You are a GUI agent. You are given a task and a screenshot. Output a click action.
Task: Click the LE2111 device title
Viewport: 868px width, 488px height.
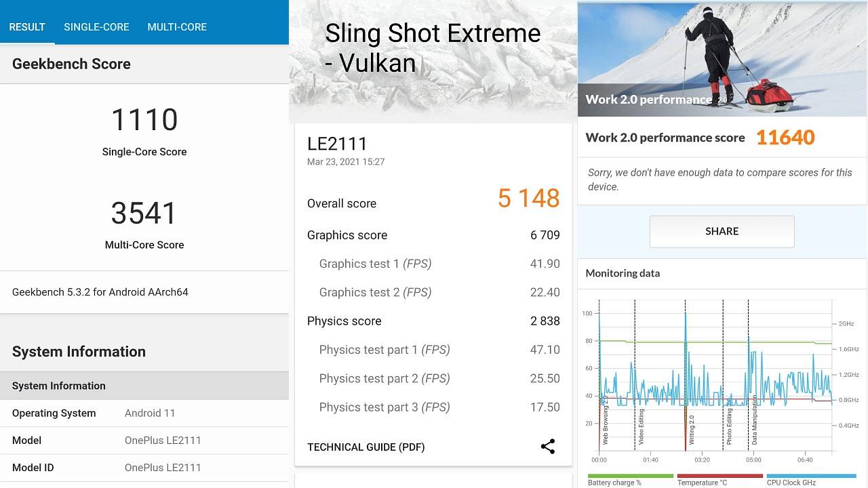coord(337,144)
